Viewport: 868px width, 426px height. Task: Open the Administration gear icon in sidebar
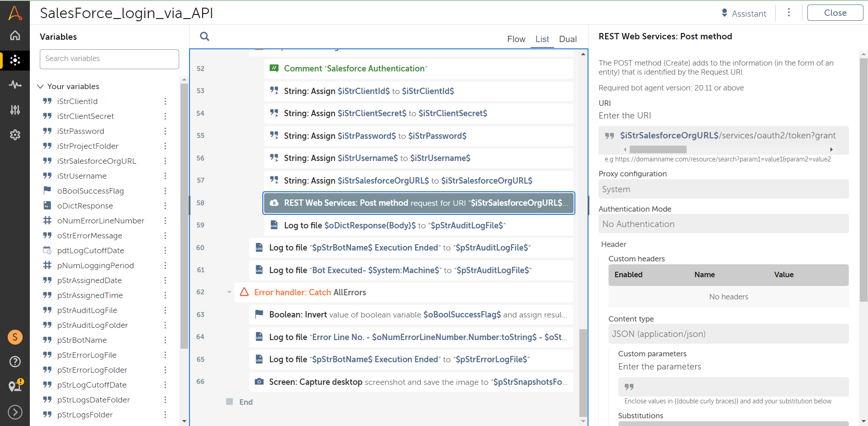pyautogui.click(x=15, y=134)
